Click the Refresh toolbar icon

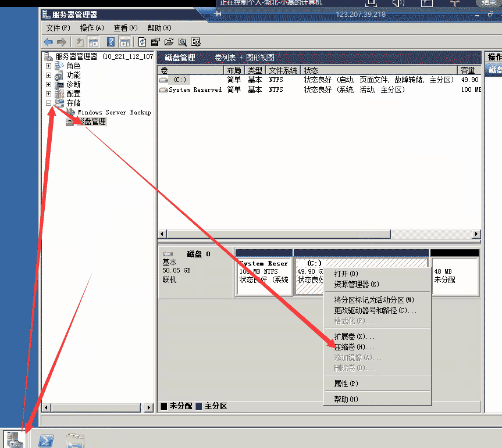[142, 42]
